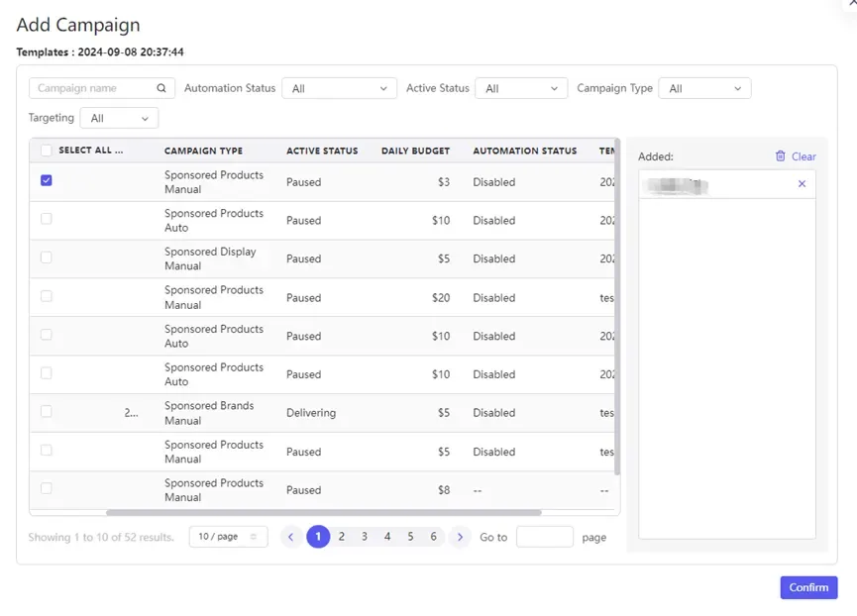
Task: Go to the next page with right arrow
Action: click(460, 537)
